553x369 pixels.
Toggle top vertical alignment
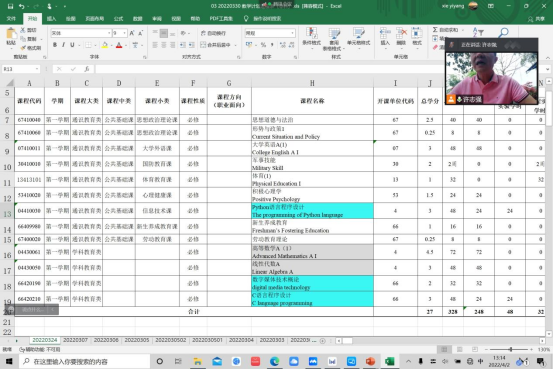(x=155, y=33)
